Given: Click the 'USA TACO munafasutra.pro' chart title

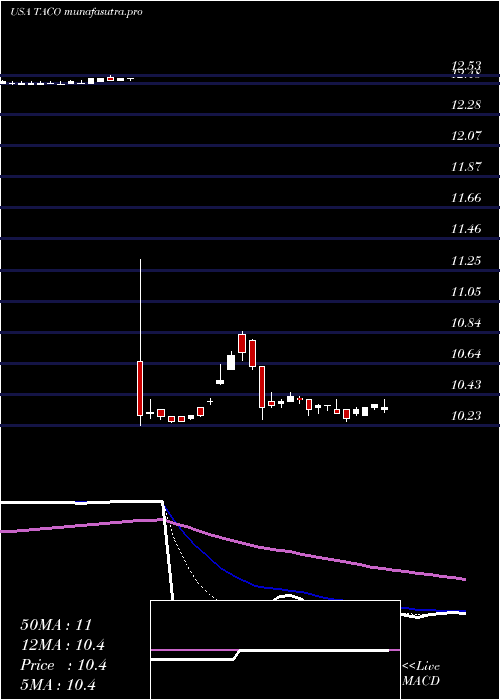Looking at the screenshot, I should pos(76,12).
